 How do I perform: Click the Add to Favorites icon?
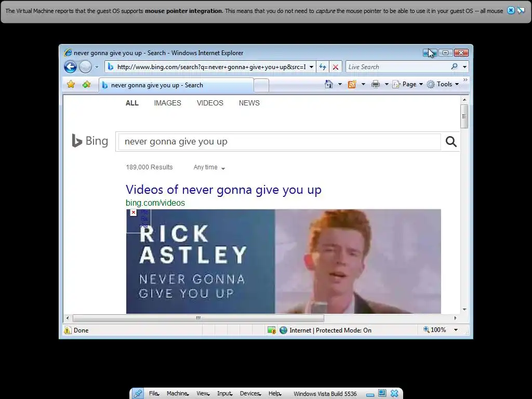pyautogui.click(x=87, y=84)
